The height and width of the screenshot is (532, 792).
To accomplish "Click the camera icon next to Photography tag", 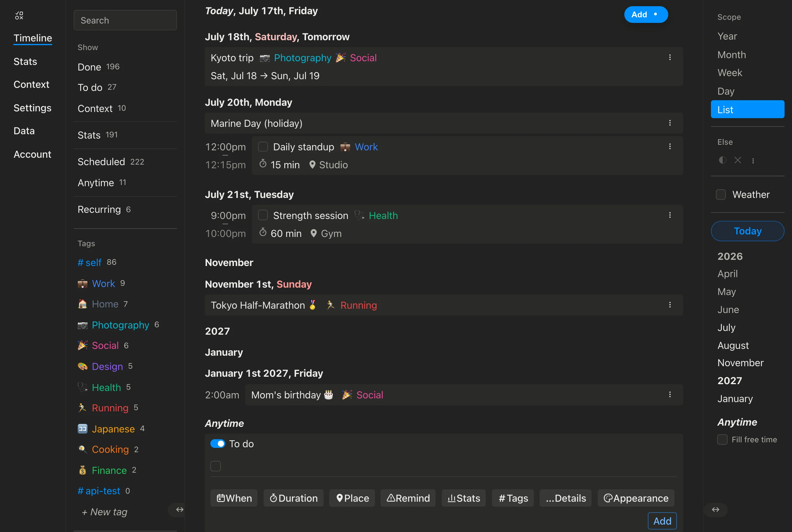I will pos(83,325).
